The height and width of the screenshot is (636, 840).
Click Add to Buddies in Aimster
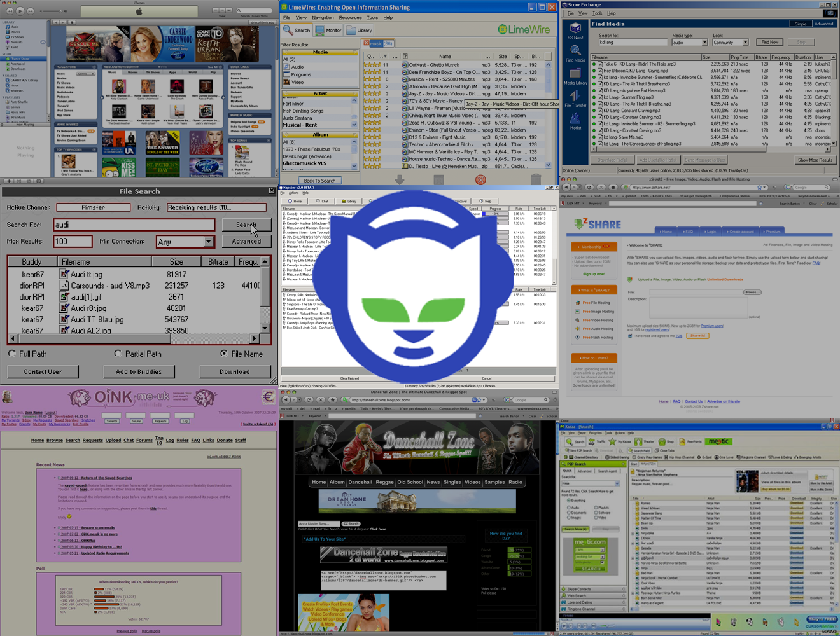point(139,371)
